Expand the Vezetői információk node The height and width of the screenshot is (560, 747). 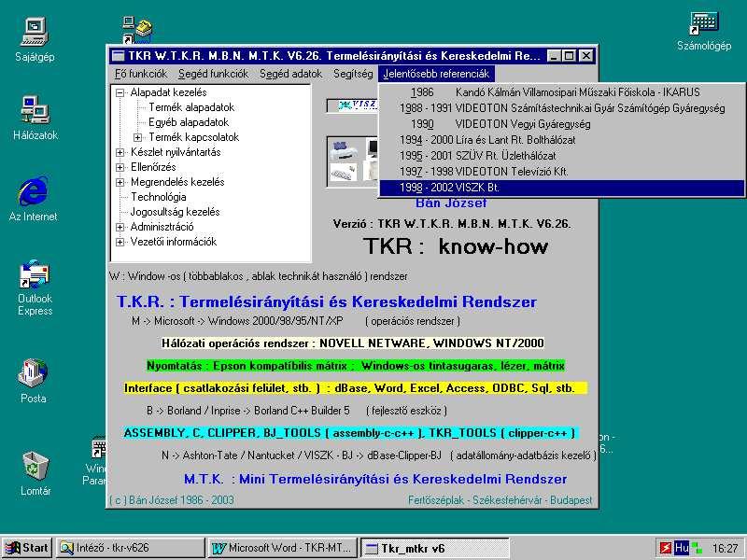120,243
